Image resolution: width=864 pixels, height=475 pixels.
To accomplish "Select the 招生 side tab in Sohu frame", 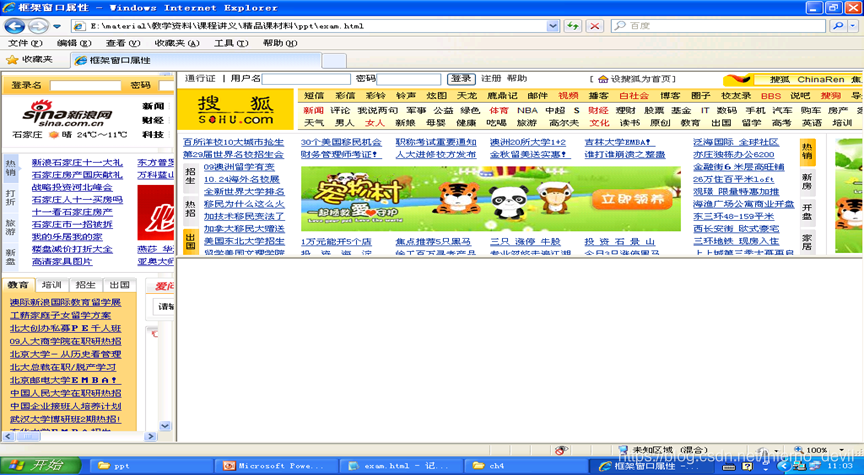I will (x=190, y=176).
